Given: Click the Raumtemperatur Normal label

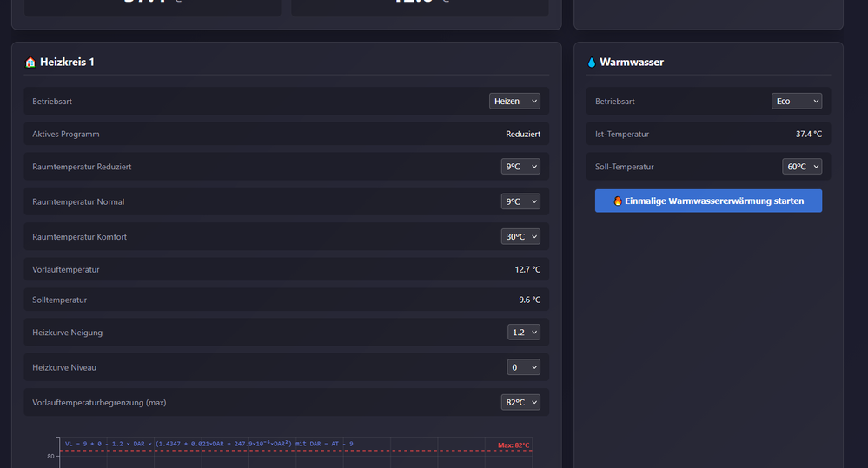Looking at the screenshot, I should 78,201.
